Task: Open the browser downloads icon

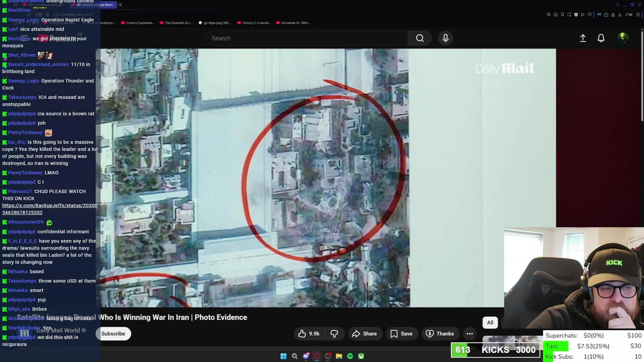Action: click(620, 15)
